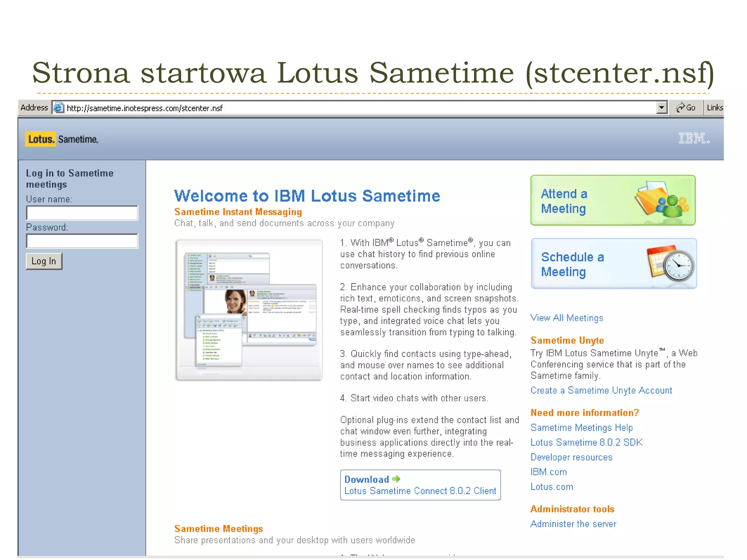Open the address bar dropdown arrow

(x=661, y=108)
